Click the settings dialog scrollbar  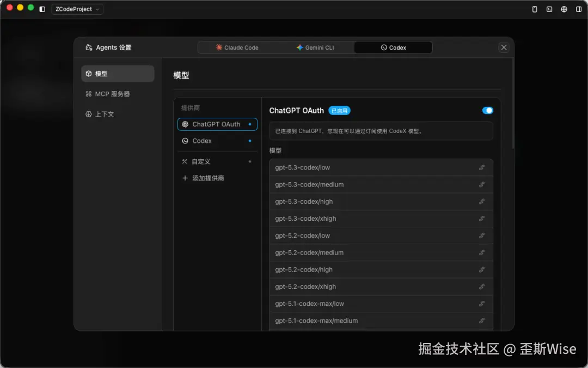pyautogui.click(x=513, y=103)
